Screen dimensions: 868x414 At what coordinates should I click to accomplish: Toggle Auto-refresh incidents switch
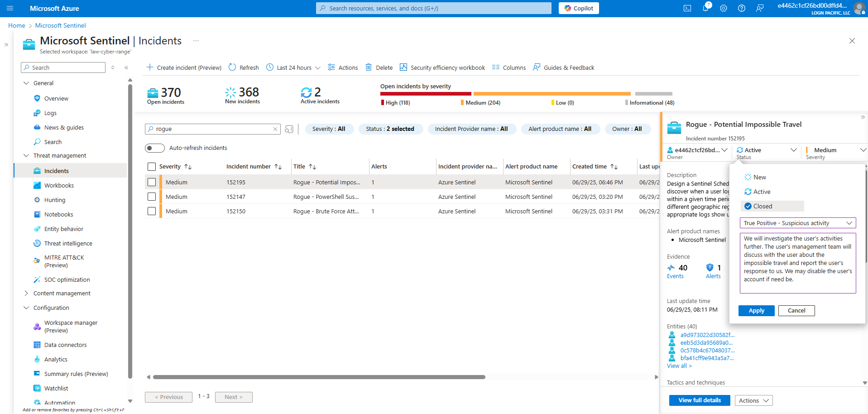[154, 148]
